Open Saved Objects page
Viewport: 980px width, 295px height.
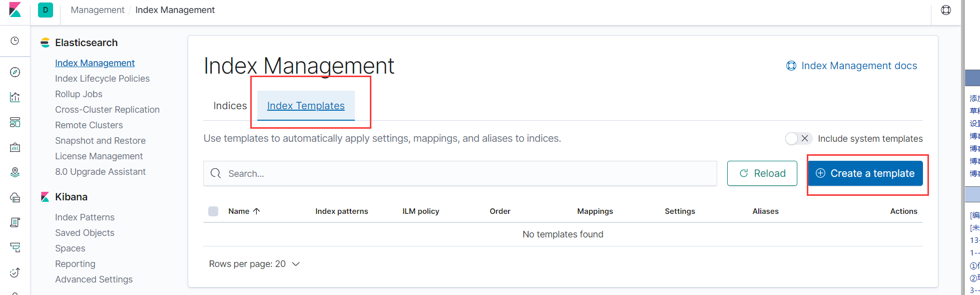[x=85, y=233]
